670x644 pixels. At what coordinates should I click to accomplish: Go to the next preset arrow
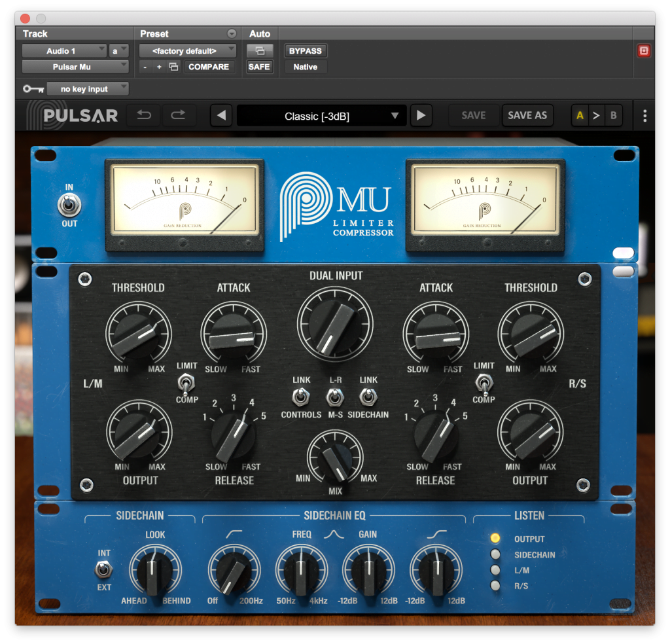pos(421,115)
